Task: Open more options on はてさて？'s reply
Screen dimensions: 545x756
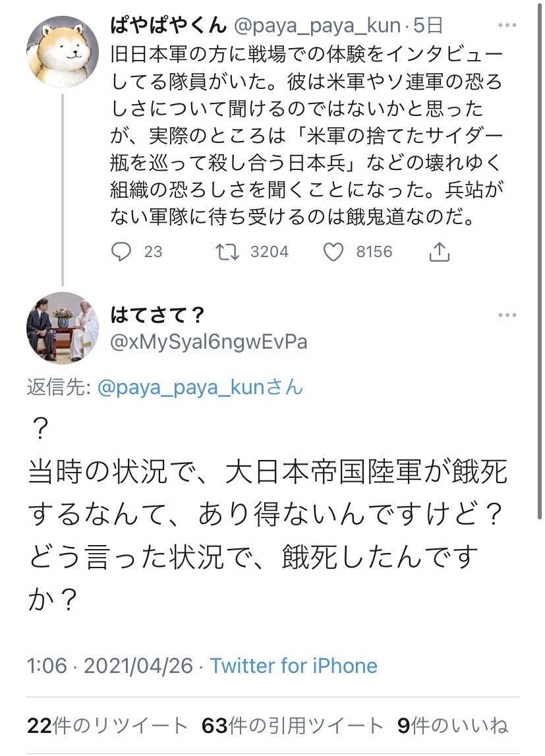Action: [507, 316]
